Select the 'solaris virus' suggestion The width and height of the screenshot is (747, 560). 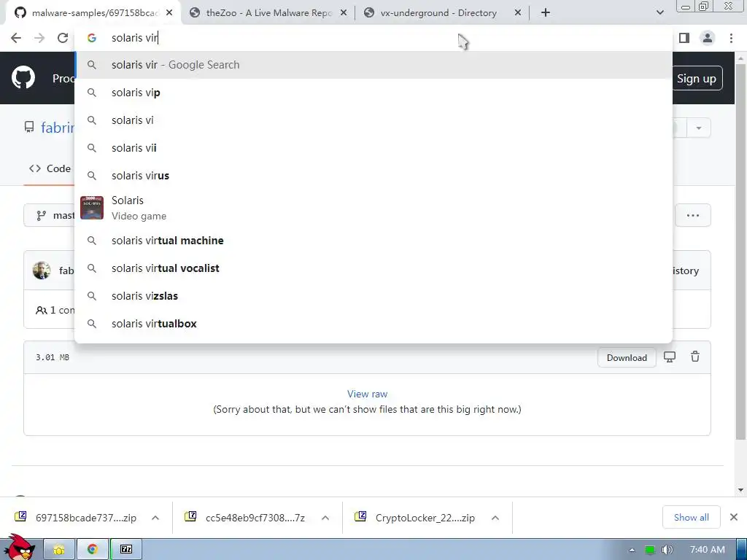point(373,175)
